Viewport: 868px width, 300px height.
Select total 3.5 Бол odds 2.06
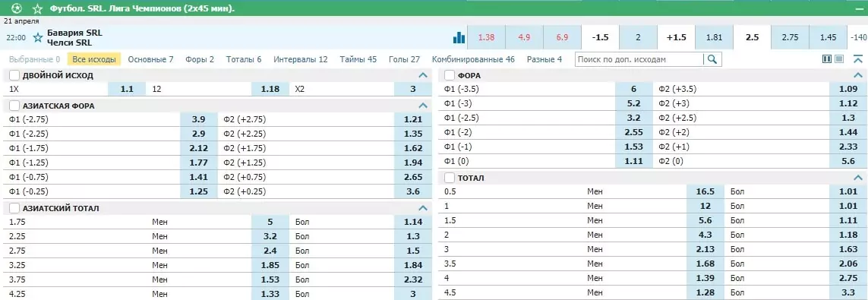848,264
